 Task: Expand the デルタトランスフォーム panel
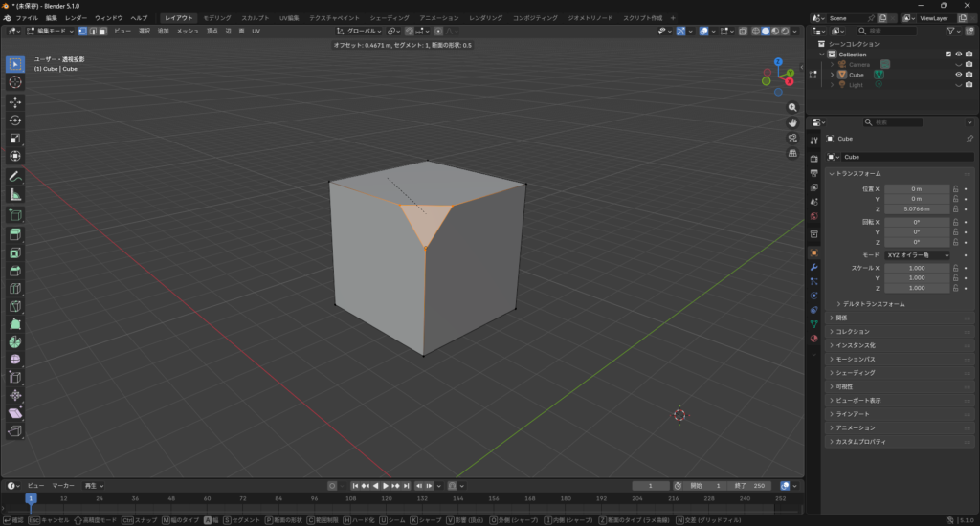point(871,304)
